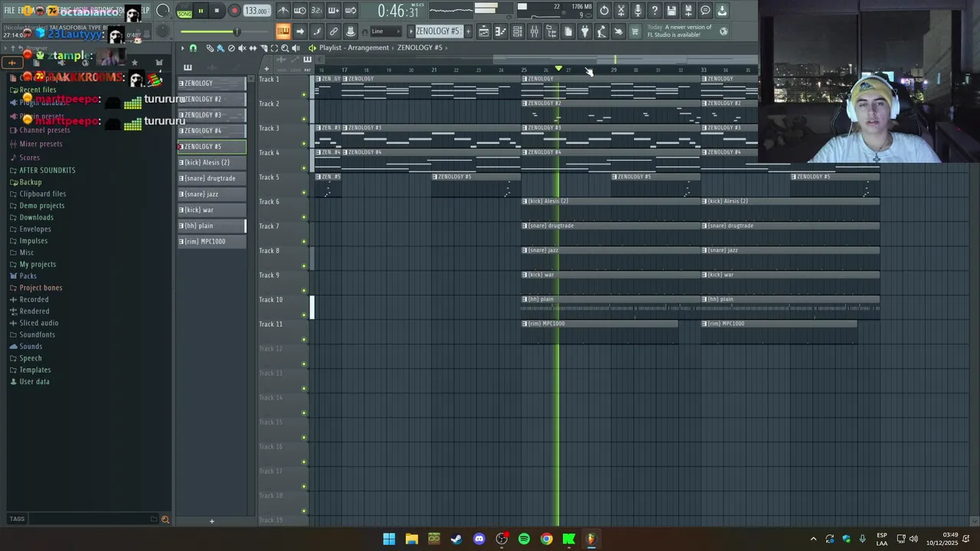980x551 pixels.
Task: Open the Playlist options menu arrow
Action: coord(183,48)
